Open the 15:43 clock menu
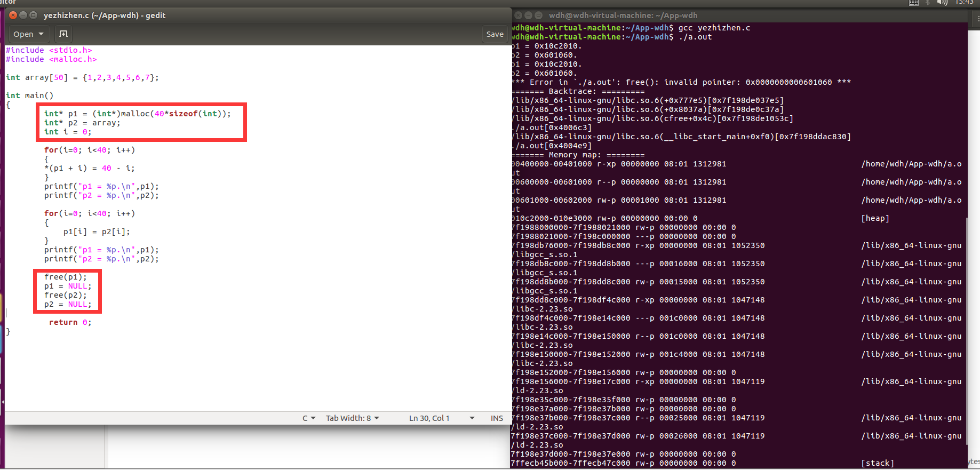The image size is (980, 470). click(x=965, y=3)
